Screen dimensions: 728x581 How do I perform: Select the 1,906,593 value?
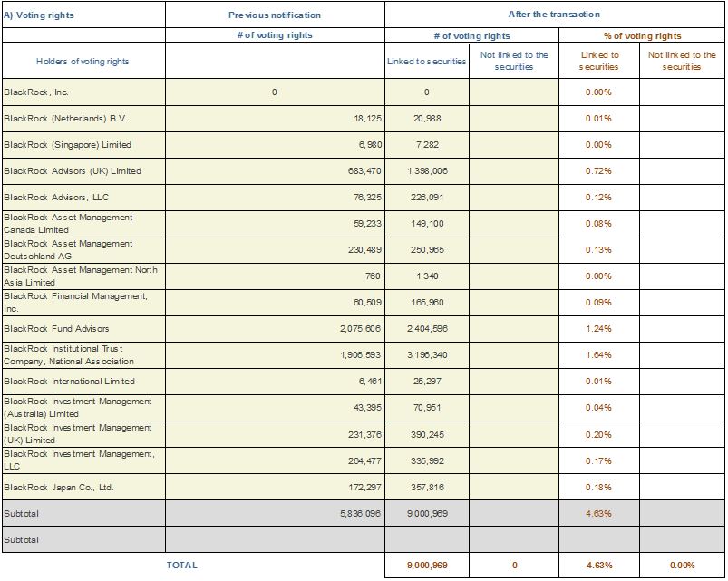(x=361, y=355)
